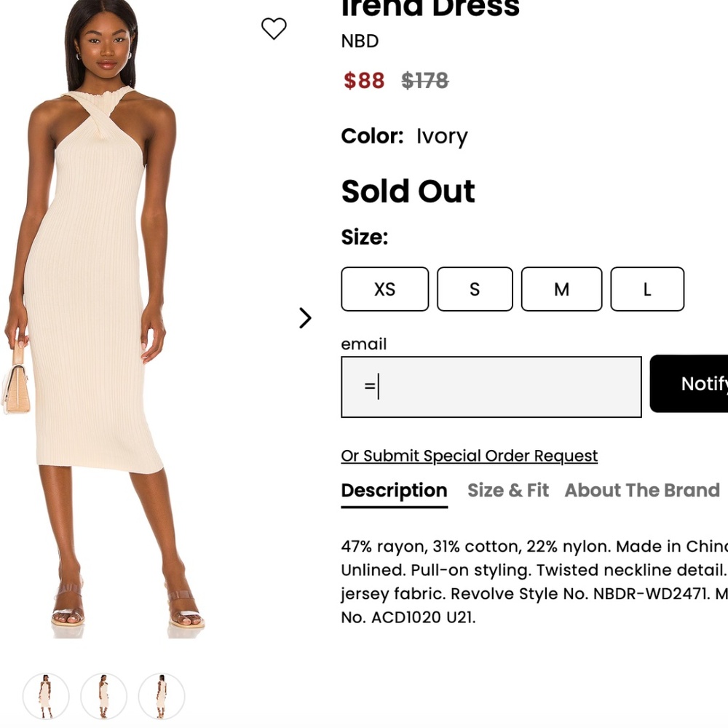Click inside the email input field
The image size is (728, 728).
(x=491, y=386)
